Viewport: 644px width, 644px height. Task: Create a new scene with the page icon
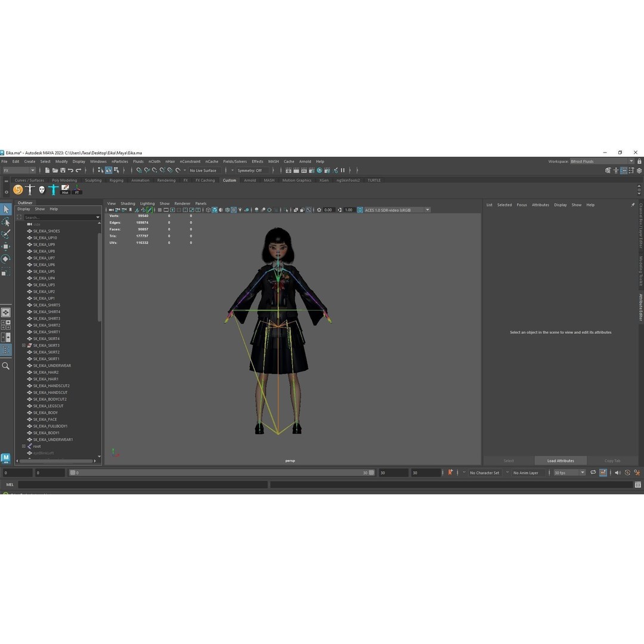[47, 170]
